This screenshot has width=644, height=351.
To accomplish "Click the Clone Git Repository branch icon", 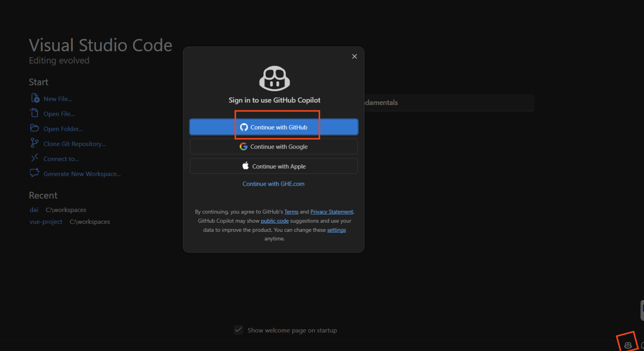I will pyautogui.click(x=34, y=143).
